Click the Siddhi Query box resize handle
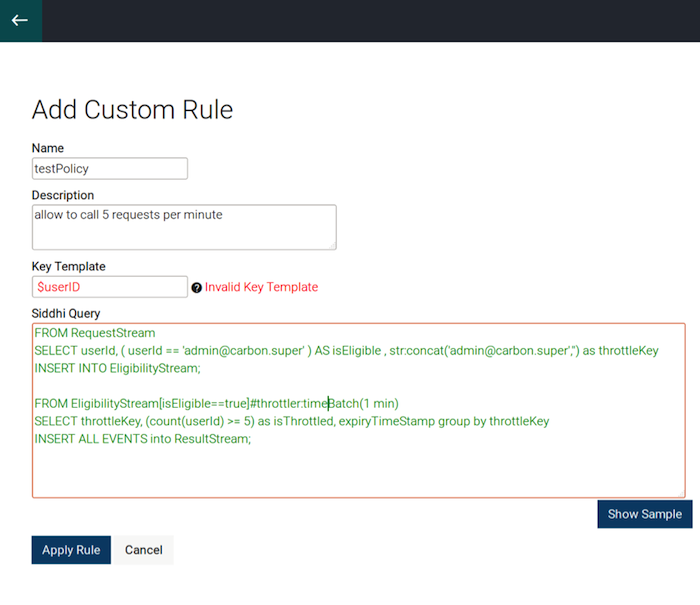 (681, 494)
